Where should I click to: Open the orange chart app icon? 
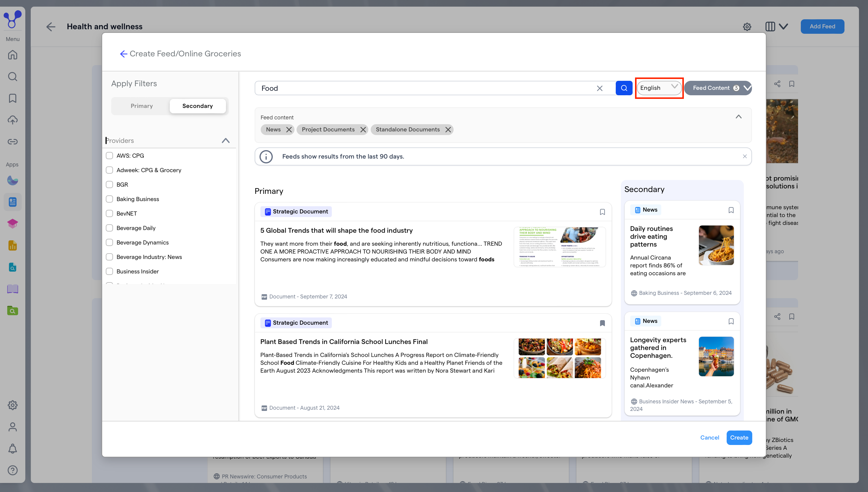point(12,245)
